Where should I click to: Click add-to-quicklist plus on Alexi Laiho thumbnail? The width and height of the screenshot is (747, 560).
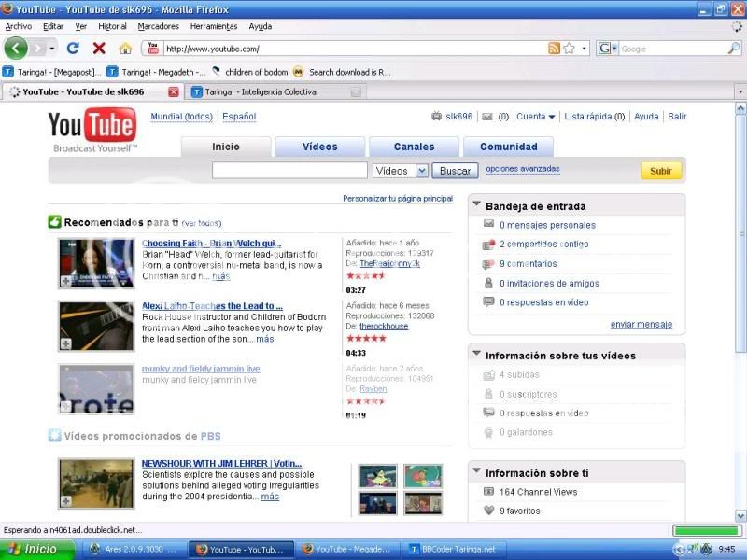65,343
